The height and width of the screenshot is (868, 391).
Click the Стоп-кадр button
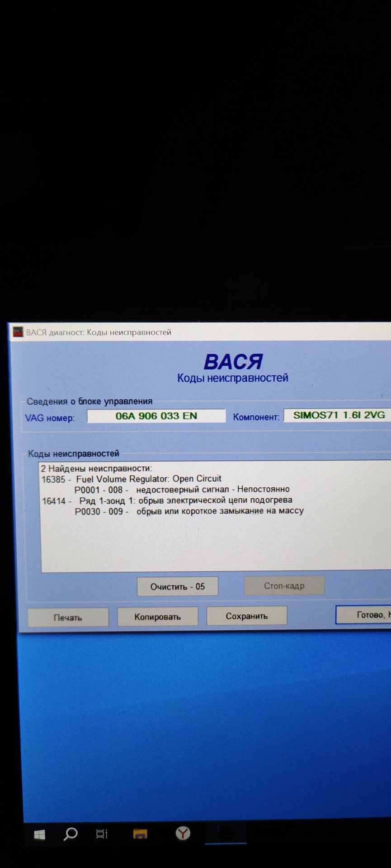284,586
